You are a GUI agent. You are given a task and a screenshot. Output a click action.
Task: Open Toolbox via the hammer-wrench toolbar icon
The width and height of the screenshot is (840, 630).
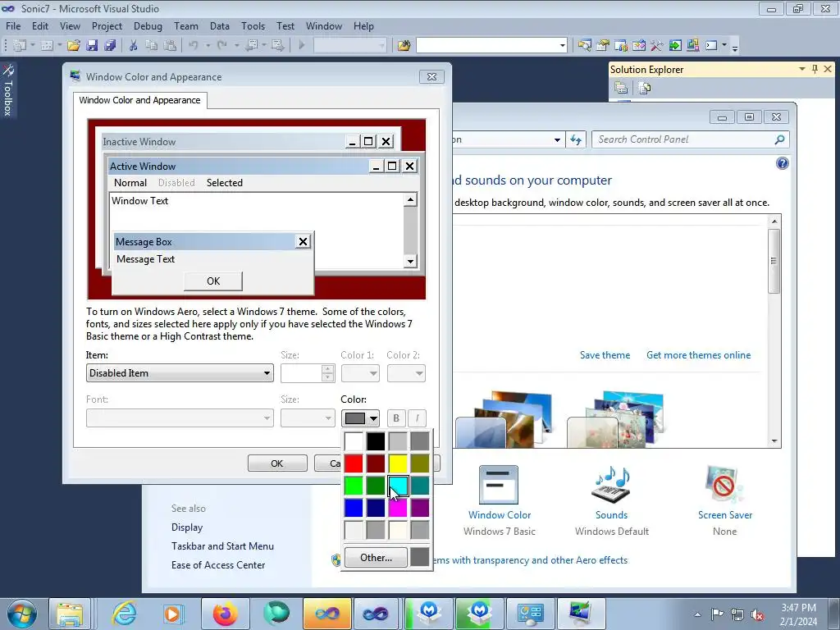pyautogui.click(x=657, y=46)
